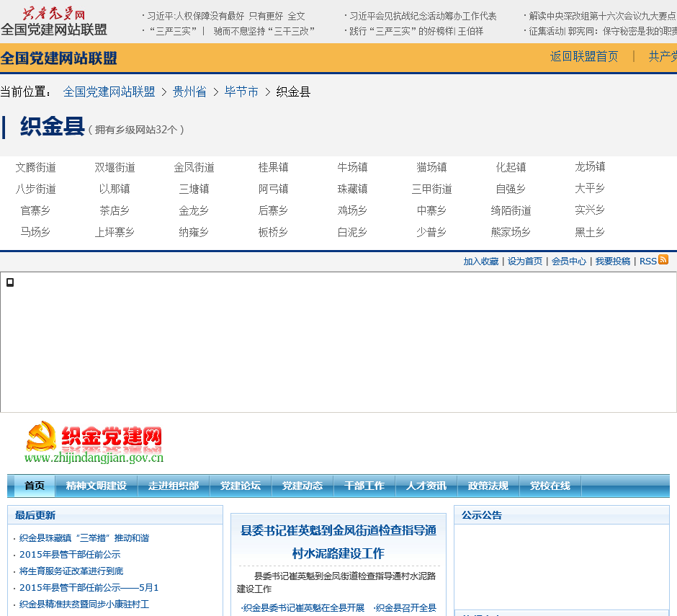Click the 返回联盟首页 link

[584, 57]
